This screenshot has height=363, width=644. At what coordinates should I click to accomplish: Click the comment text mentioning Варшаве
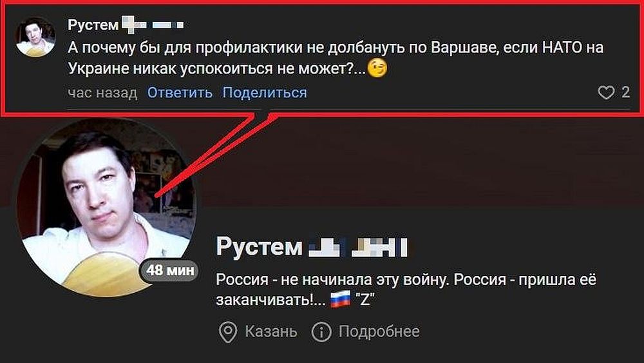(x=336, y=58)
